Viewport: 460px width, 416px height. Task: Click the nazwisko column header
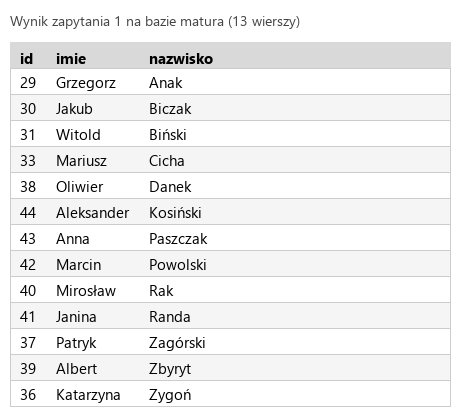181,59
